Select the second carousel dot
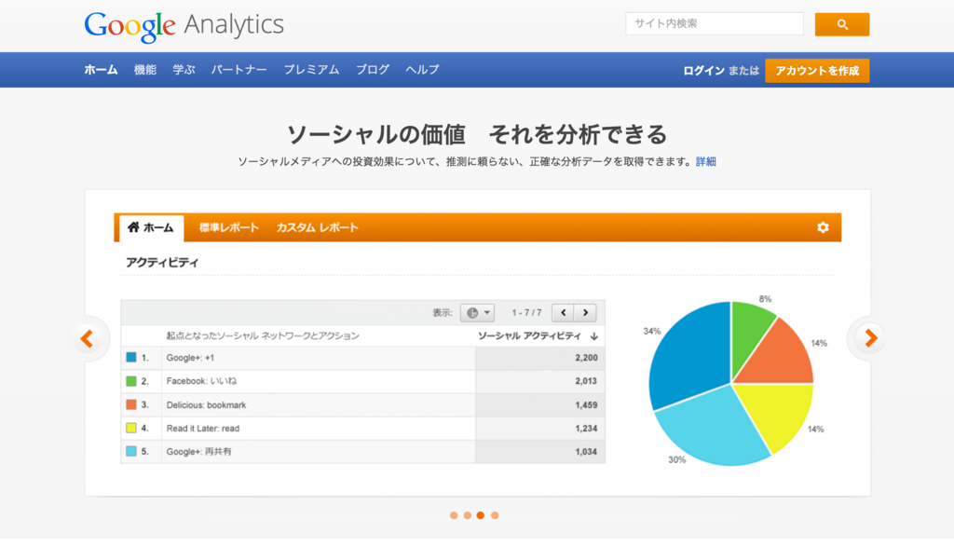 point(468,515)
